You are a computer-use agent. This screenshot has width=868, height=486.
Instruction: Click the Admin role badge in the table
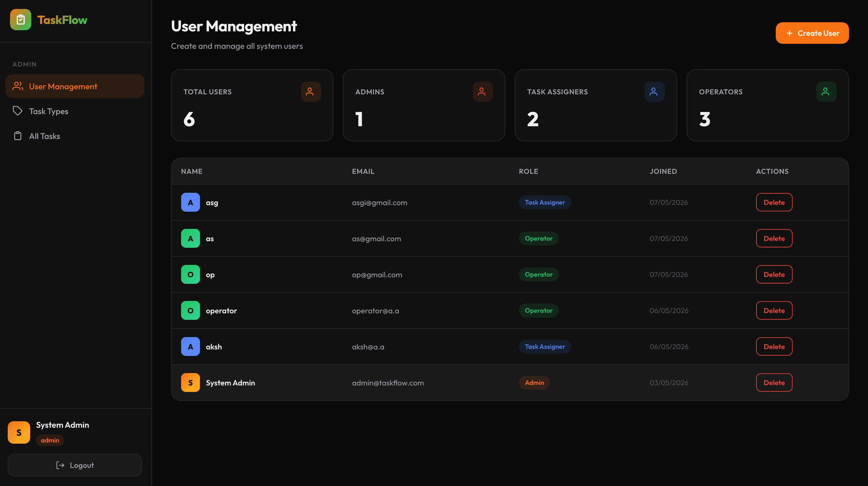pos(534,383)
